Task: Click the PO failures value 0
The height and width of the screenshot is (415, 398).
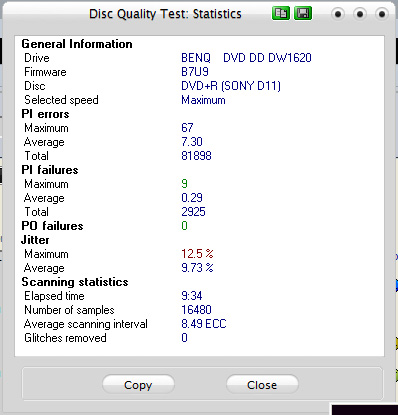Action: click(x=184, y=226)
